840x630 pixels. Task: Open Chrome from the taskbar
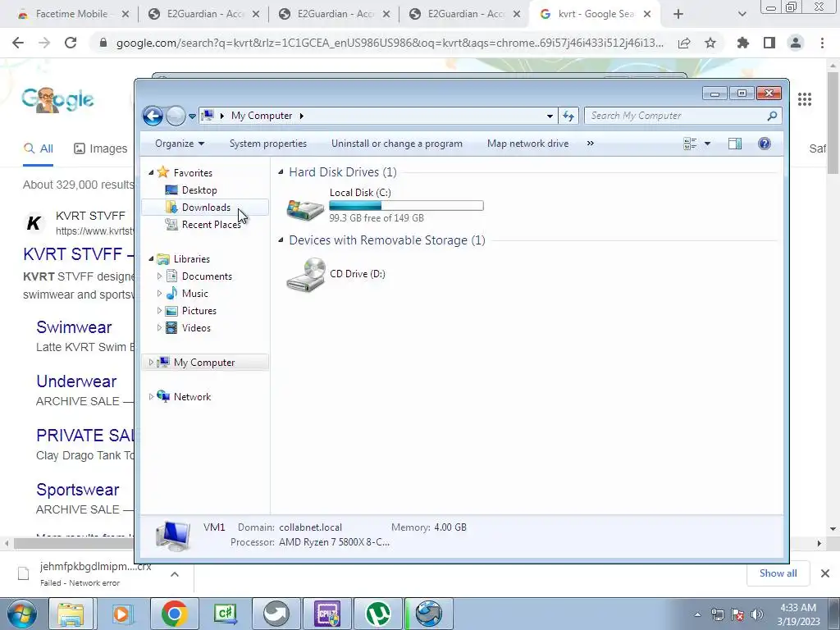174,614
